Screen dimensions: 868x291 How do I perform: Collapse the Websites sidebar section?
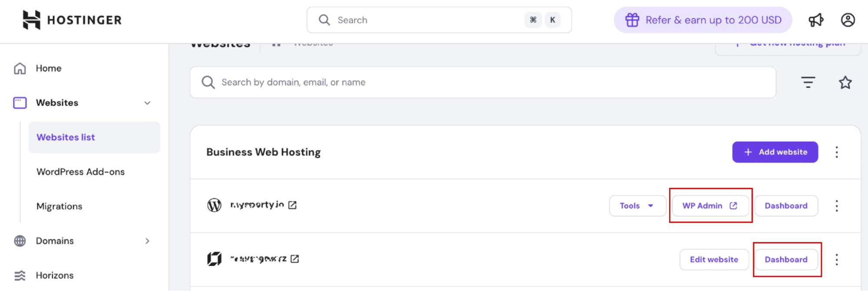point(147,103)
